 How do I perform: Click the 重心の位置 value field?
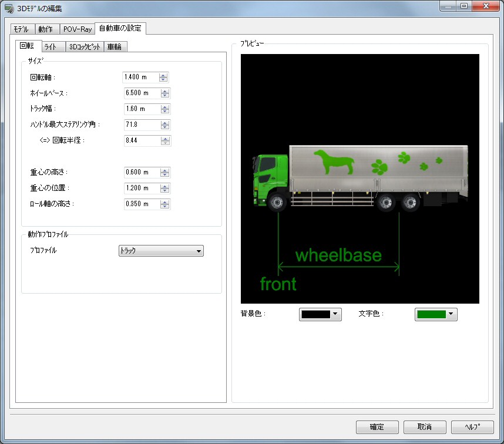point(142,188)
